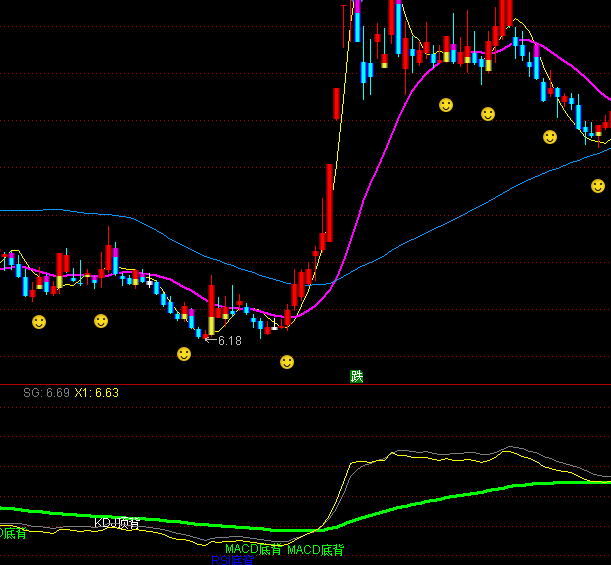Click the green 跌 signal marker
611x565 pixels.
pos(357,377)
